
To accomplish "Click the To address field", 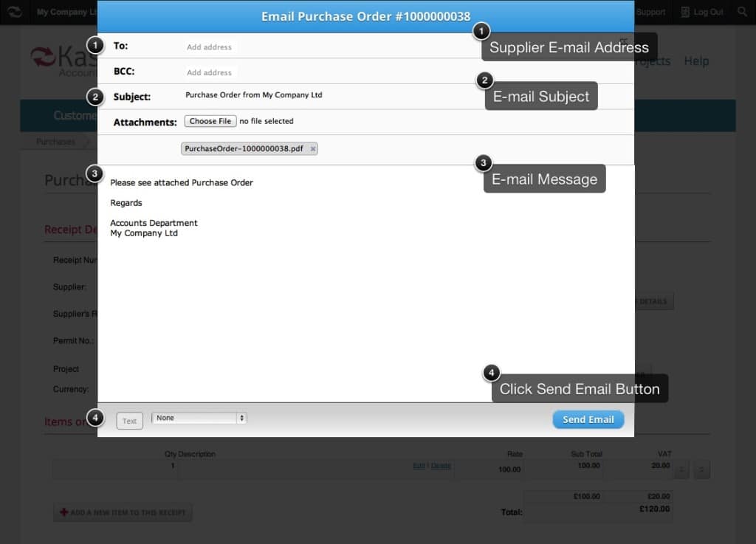I will (325, 47).
